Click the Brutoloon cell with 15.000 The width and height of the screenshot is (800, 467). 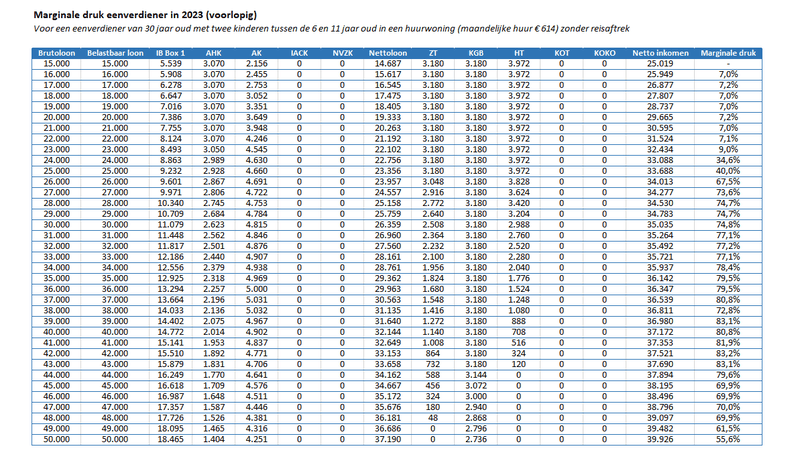[56, 64]
